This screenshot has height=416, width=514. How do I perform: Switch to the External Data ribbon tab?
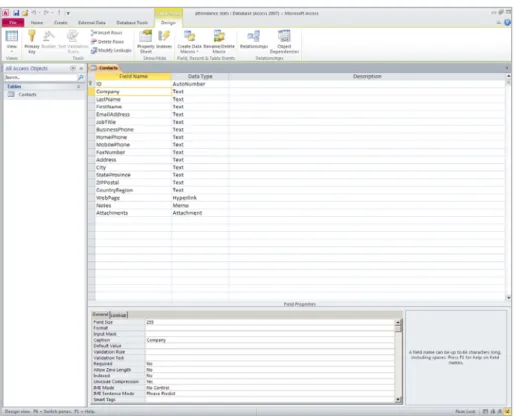pos(92,23)
